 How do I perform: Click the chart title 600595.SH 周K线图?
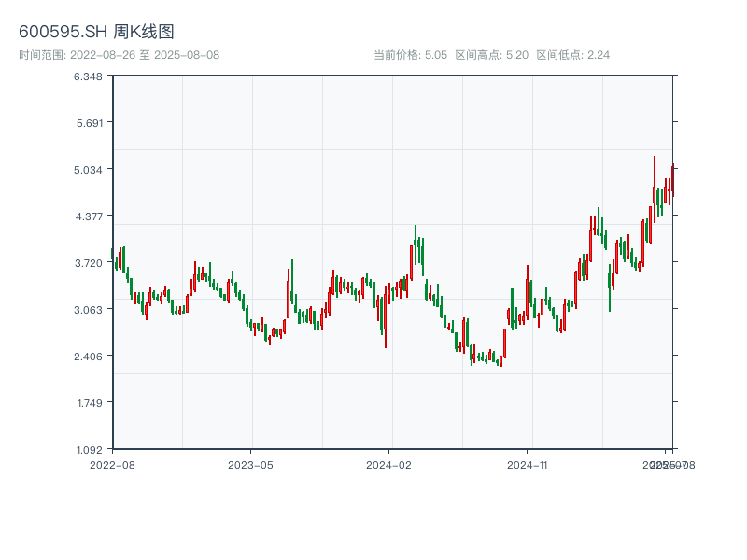96,32
